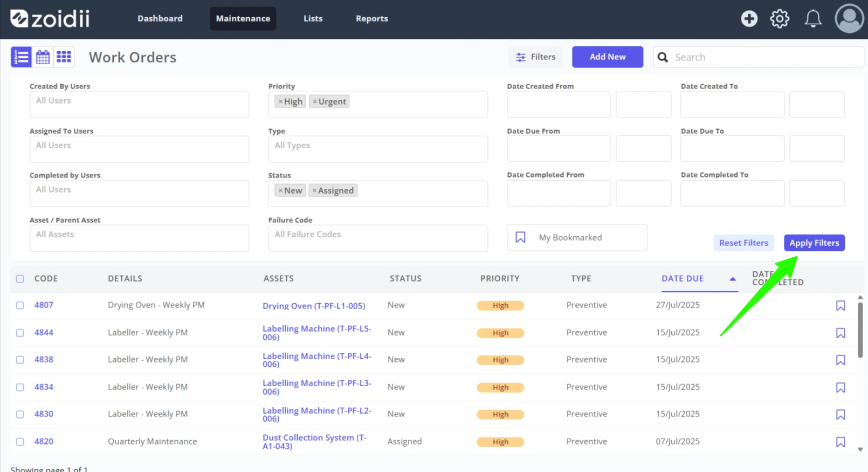Click scrollbar down arrow

(x=860, y=449)
